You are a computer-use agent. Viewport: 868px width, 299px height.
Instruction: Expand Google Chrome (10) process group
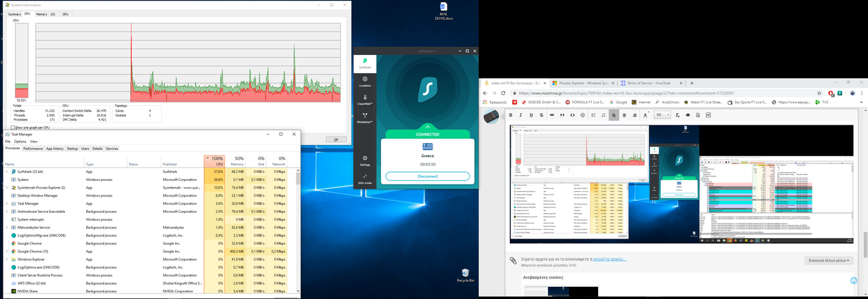pyautogui.click(x=7, y=252)
